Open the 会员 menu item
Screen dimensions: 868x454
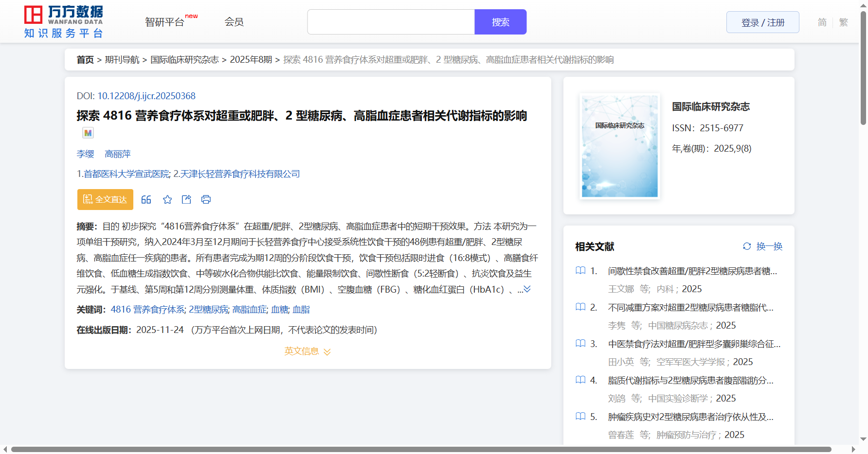click(234, 22)
